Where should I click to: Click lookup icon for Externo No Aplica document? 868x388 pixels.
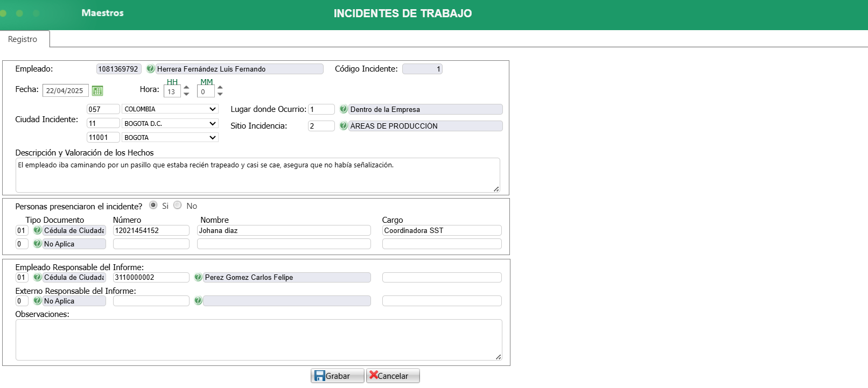pos(37,301)
